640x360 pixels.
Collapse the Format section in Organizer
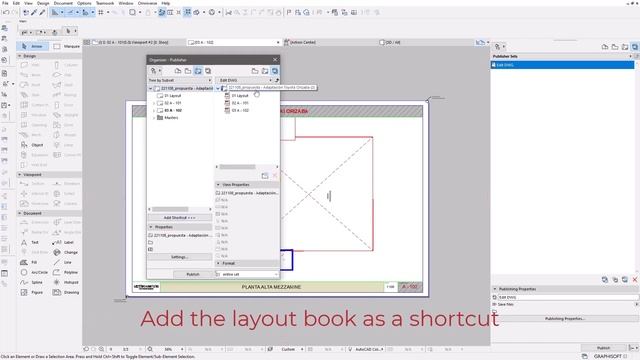click(x=218, y=263)
